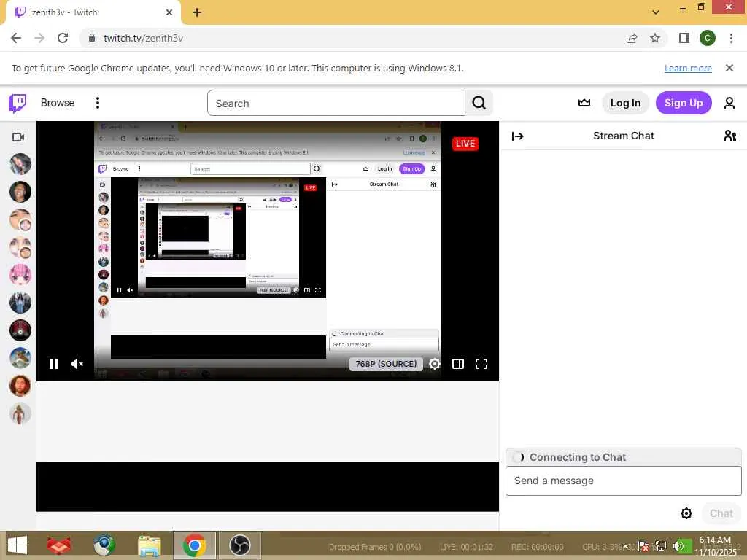
Task: Open the video player settings gear
Action: pyautogui.click(x=435, y=364)
